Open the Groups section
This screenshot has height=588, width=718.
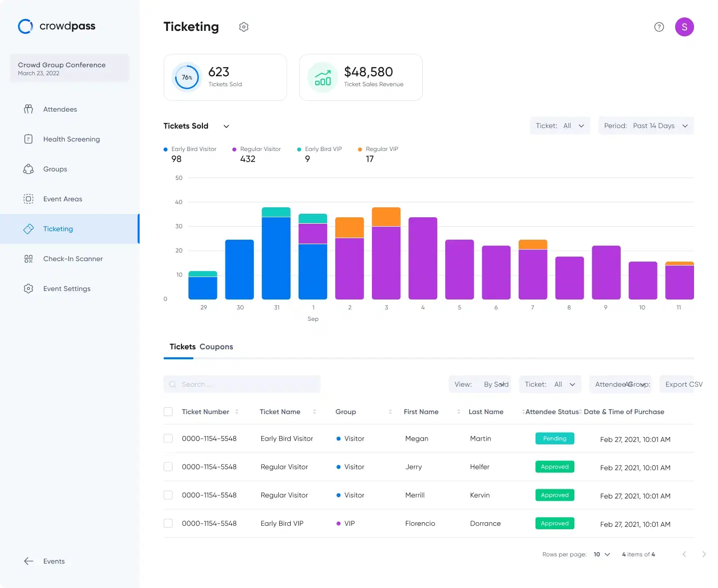(x=55, y=169)
